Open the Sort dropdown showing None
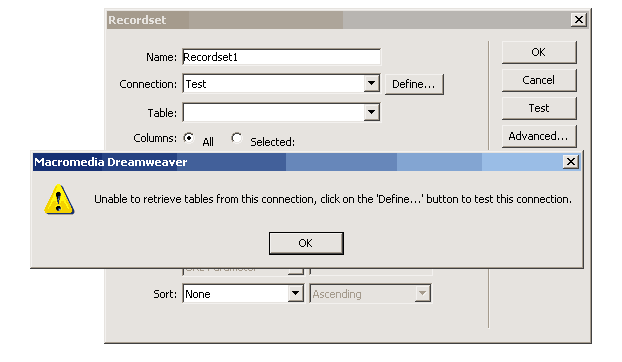The height and width of the screenshot is (362, 622). (295, 293)
